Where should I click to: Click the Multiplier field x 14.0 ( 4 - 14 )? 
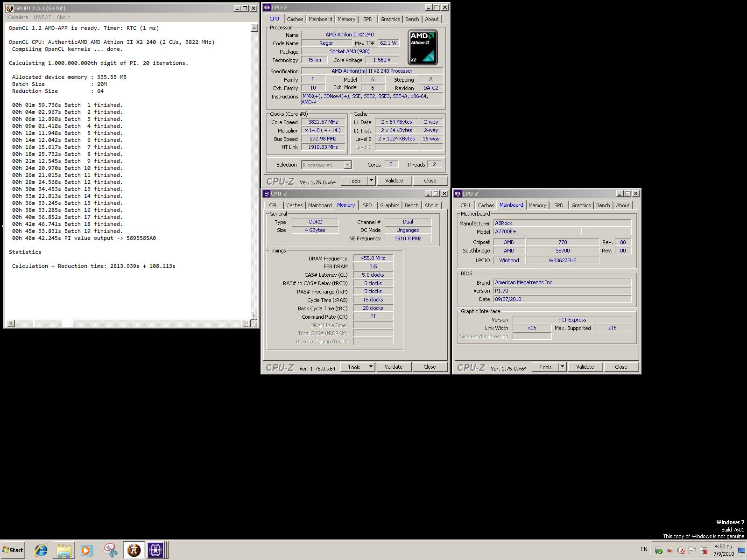pos(323,131)
